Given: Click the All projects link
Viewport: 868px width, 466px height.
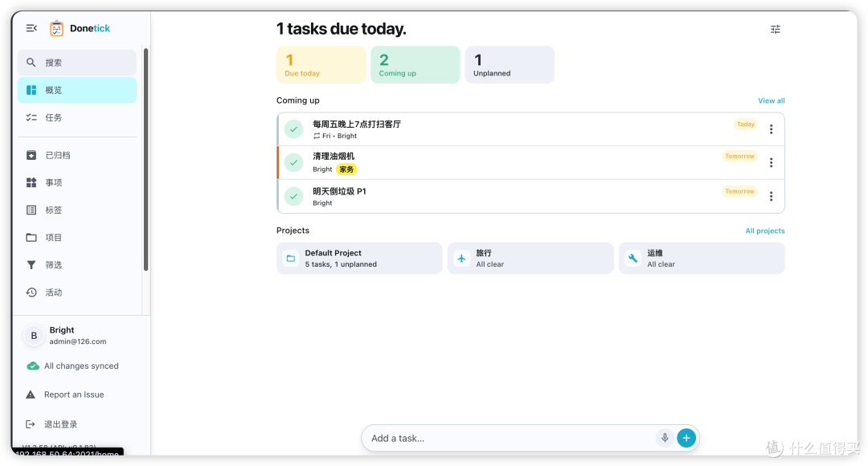Looking at the screenshot, I should (x=765, y=231).
